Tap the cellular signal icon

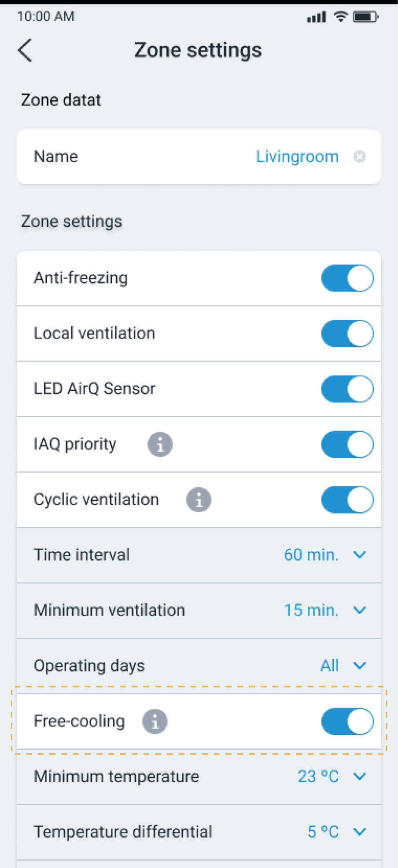tap(317, 17)
